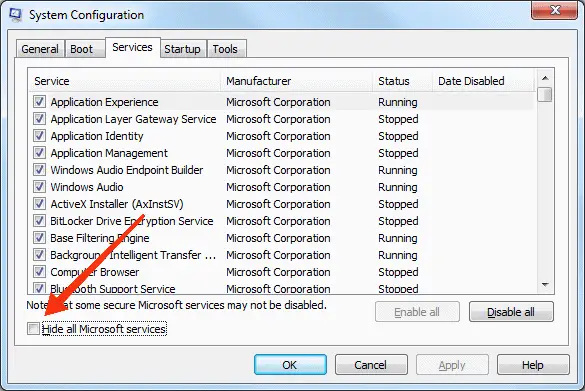The height and width of the screenshot is (391, 585).
Task: Click Microsoft Corporation in Base Filtering Engine row
Action: click(278, 238)
